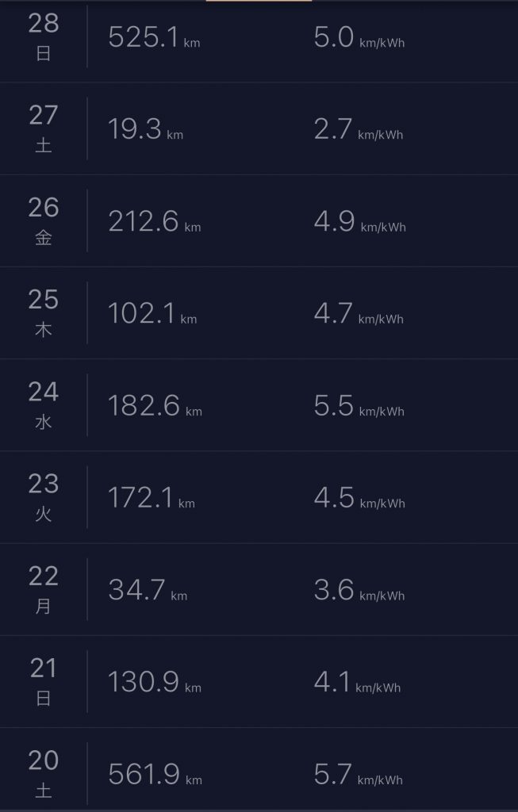Tap the 5.0 km/kWh efficiency value
The width and height of the screenshot is (518, 812).
point(359,37)
